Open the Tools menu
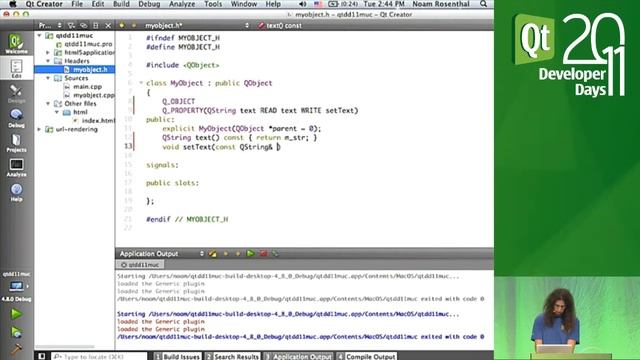This screenshot has height=360, width=640. tap(213, 4)
